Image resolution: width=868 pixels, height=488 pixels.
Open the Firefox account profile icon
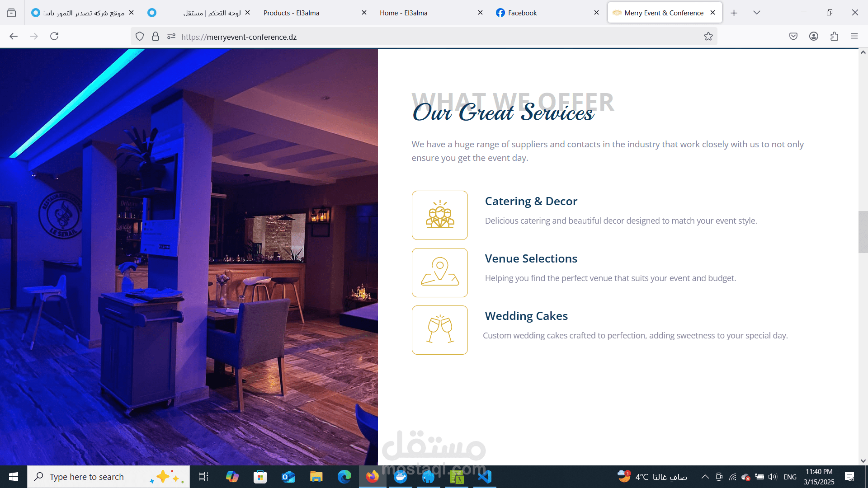click(813, 37)
